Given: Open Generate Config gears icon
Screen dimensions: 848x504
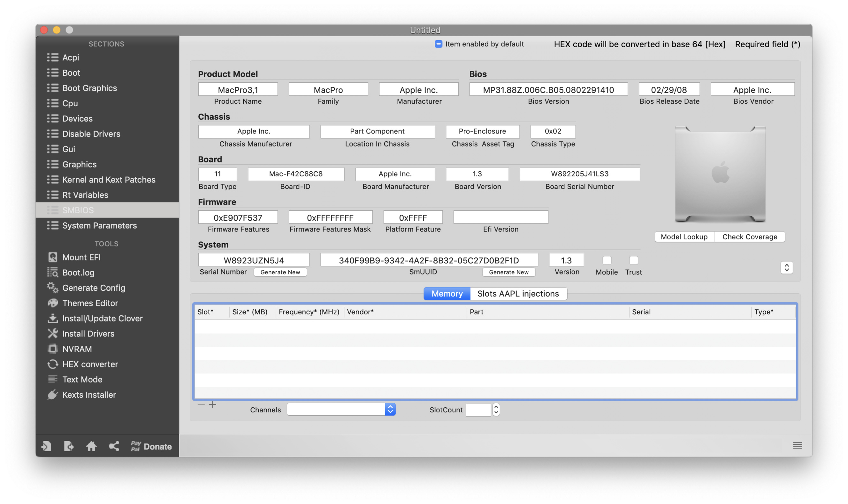Looking at the screenshot, I should (x=52, y=288).
